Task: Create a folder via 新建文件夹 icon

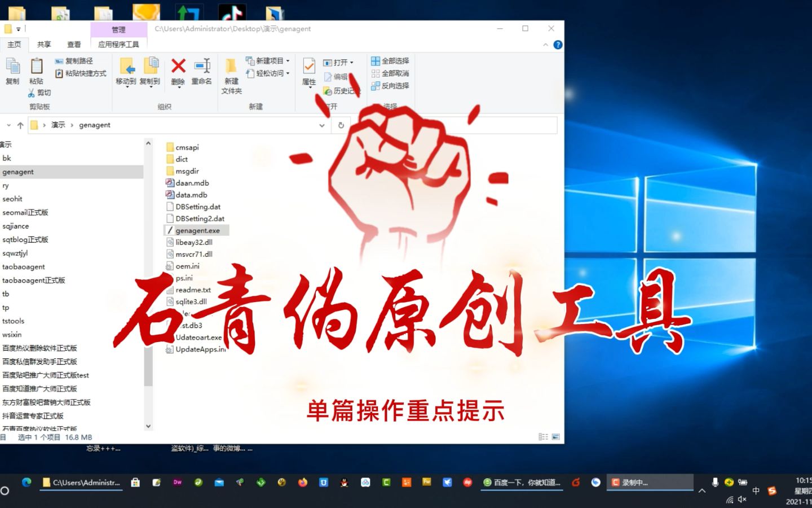Action: [231, 72]
